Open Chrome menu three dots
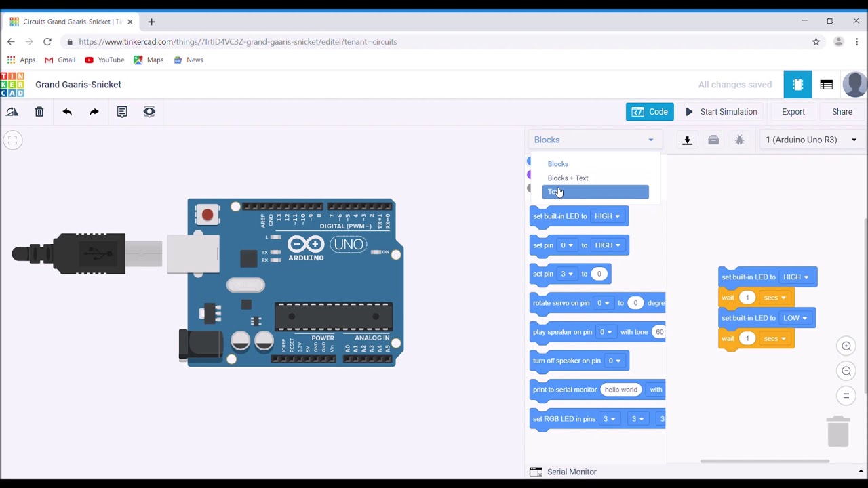This screenshot has width=868, height=488. (857, 42)
